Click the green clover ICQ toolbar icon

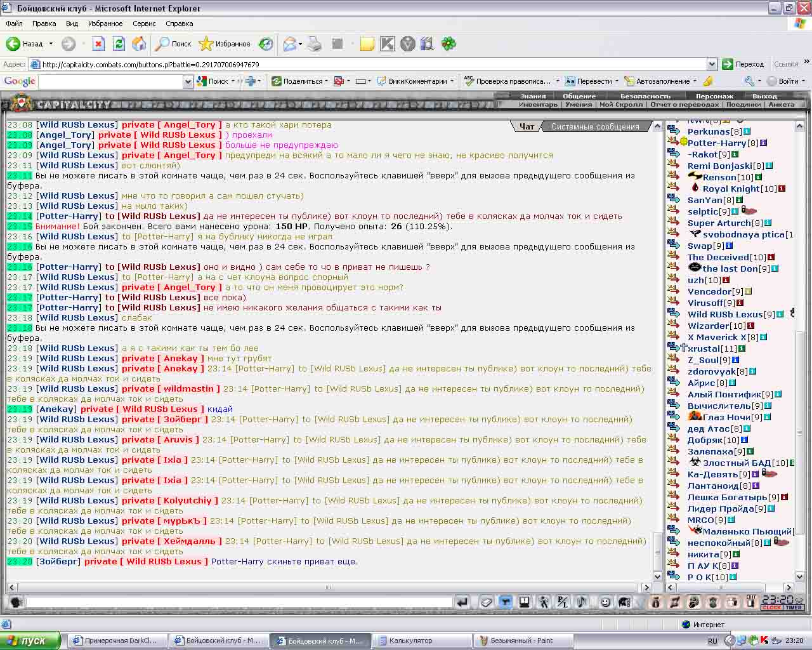pyautogui.click(x=449, y=44)
